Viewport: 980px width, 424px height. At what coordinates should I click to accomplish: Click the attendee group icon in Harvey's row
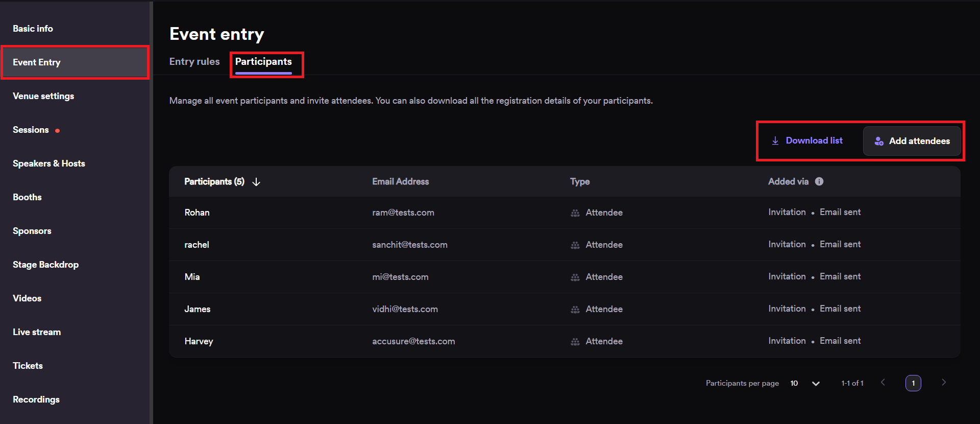[x=575, y=342]
